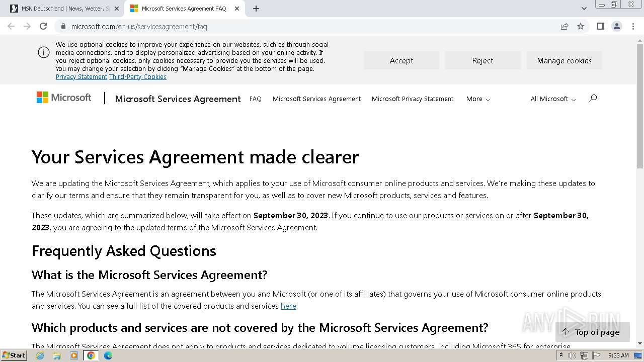Open Manage cookies options
This screenshot has height=362, width=644.
coord(565,60)
